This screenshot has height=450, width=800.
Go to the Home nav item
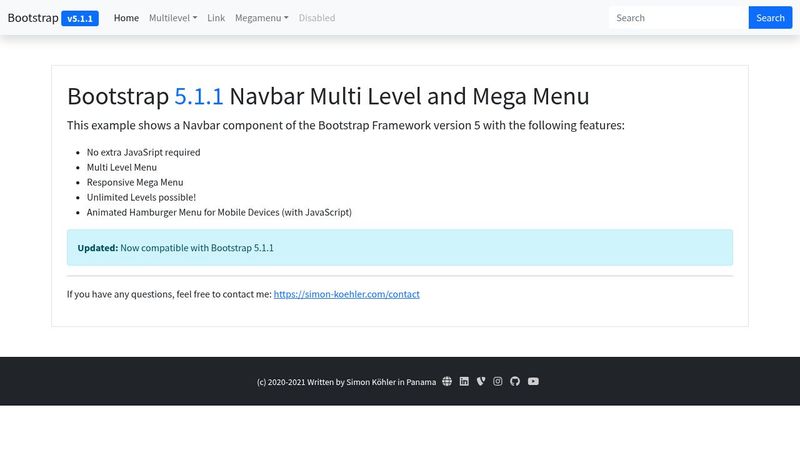(x=126, y=18)
